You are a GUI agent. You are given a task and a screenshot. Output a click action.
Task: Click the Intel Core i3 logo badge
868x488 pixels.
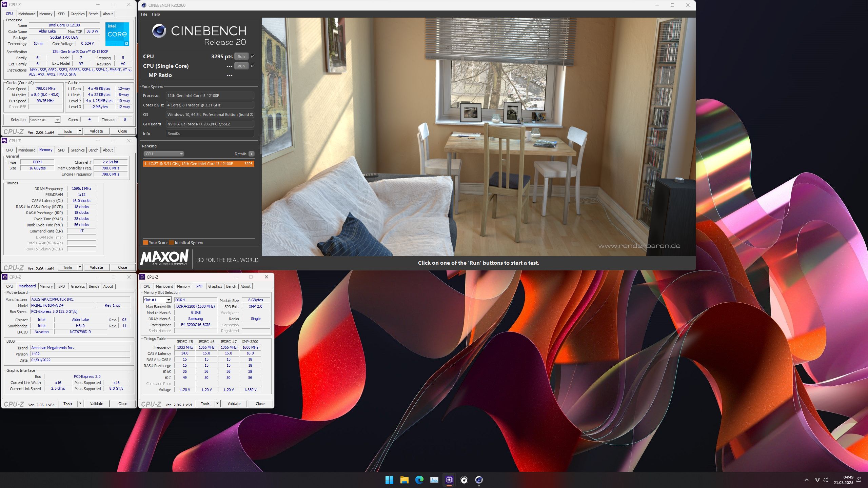117,34
